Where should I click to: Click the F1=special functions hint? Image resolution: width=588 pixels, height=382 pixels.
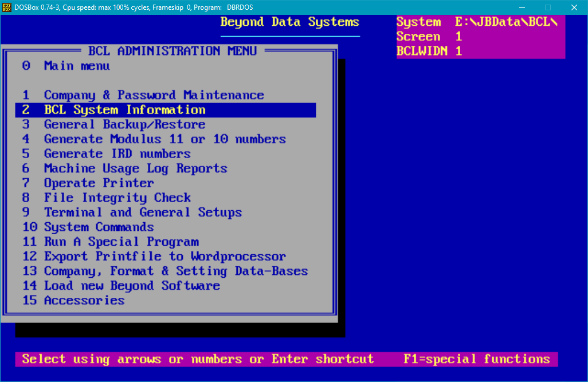(476, 359)
